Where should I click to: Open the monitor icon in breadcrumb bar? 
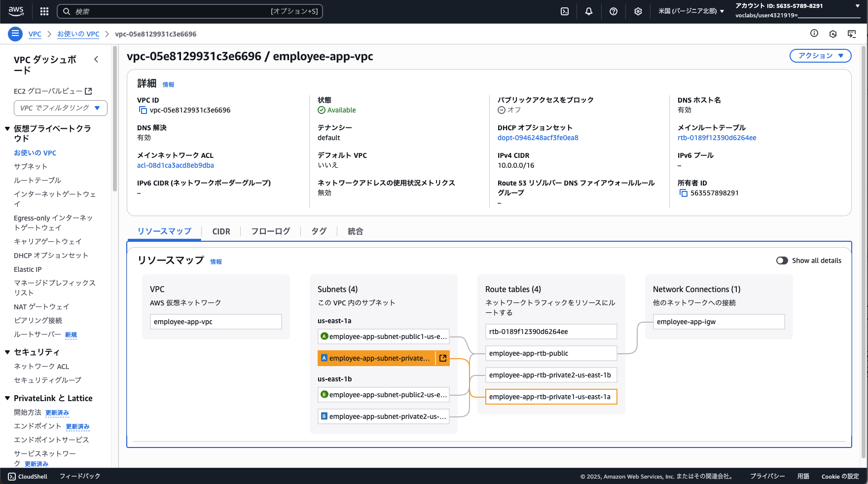[852, 34]
